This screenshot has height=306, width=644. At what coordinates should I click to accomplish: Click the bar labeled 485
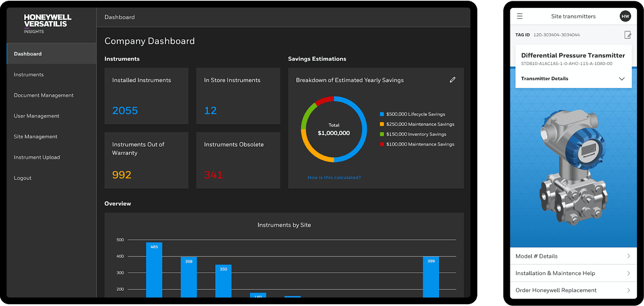(x=154, y=270)
